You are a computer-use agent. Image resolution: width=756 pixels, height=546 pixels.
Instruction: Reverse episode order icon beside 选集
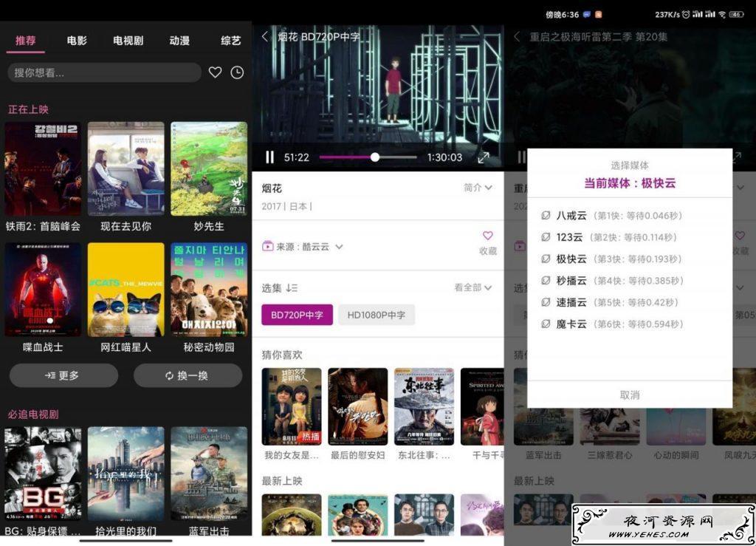click(292, 288)
